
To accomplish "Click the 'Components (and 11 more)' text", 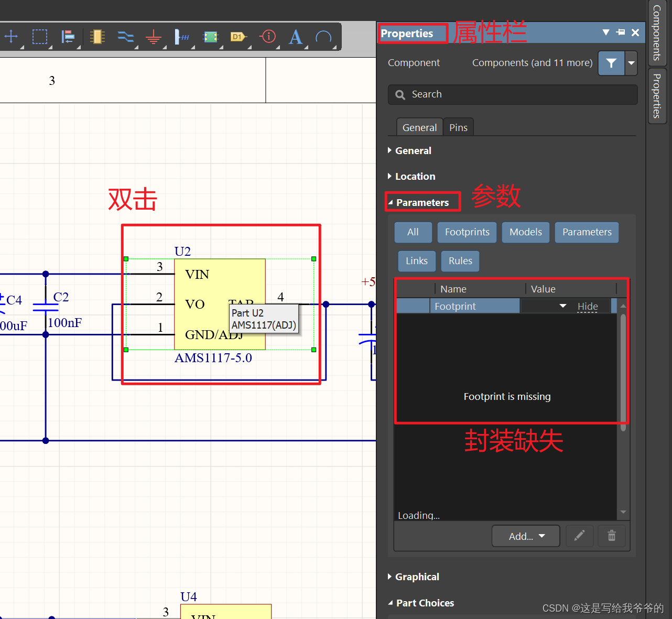I will [x=532, y=62].
